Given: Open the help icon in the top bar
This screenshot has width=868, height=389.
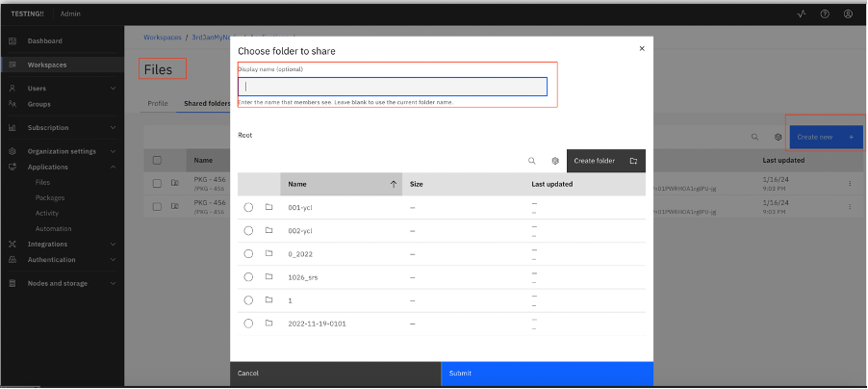Looking at the screenshot, I should click(x=825, y=14).
